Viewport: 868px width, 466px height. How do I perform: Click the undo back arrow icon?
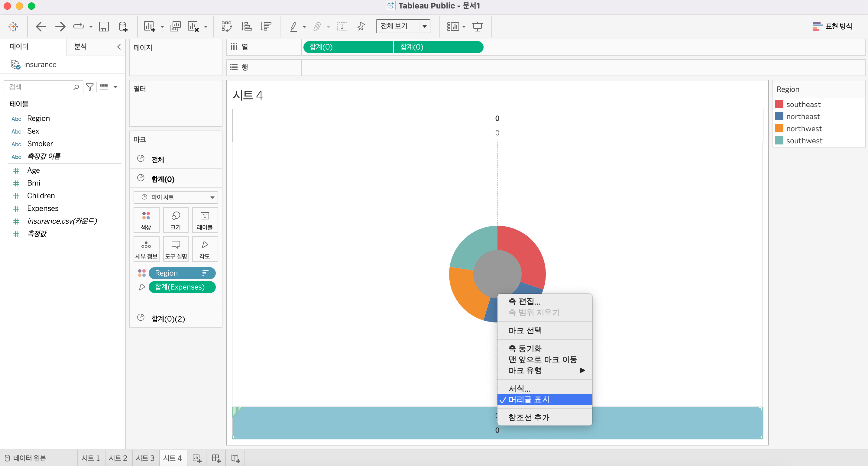41,26
